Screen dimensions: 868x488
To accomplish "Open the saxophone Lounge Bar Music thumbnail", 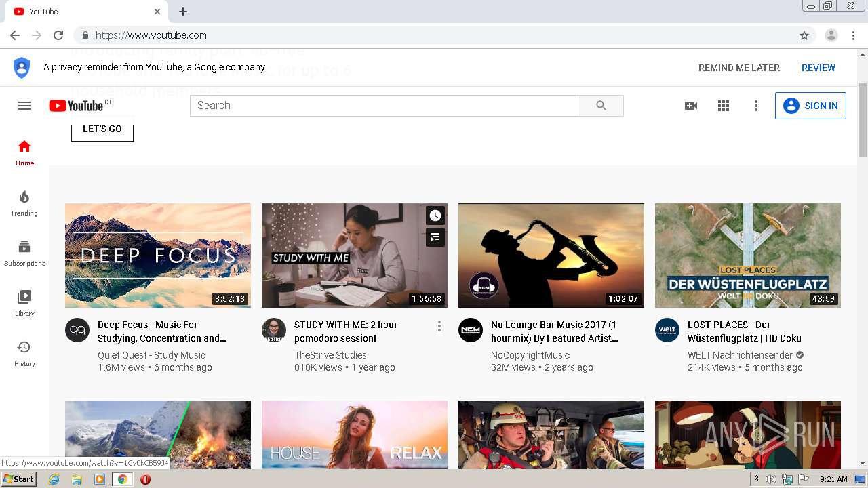I will coord(551,256).
